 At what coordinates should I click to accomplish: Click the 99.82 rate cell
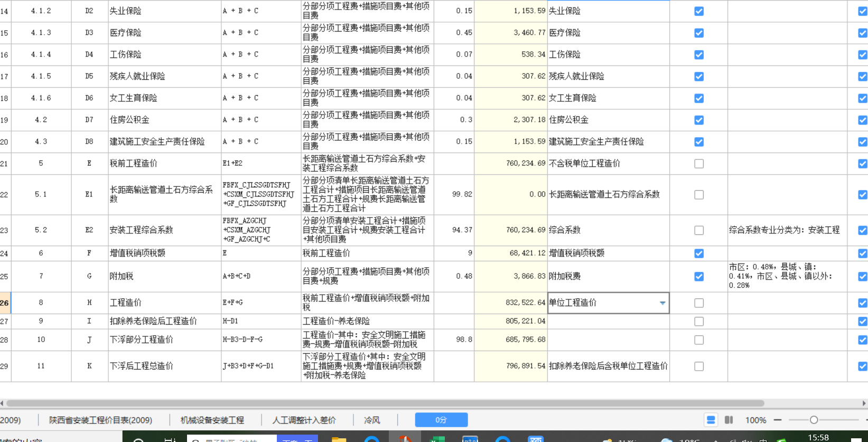454,195
